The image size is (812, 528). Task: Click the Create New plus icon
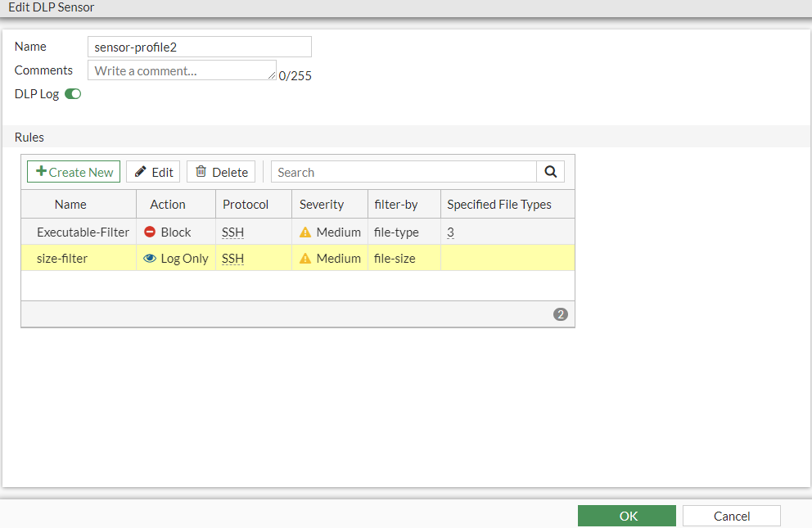tap(41, 172)
